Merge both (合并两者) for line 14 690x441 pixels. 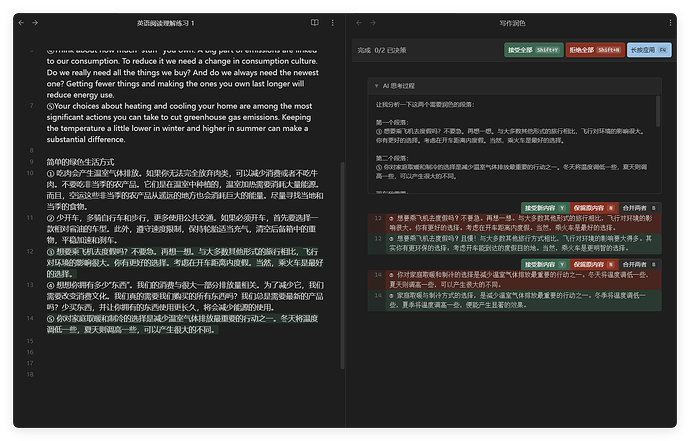[x=639, y=264]
